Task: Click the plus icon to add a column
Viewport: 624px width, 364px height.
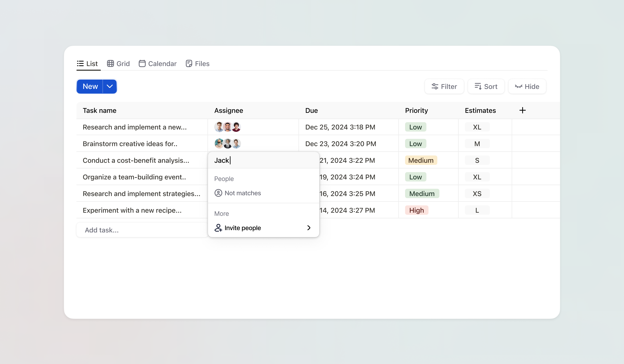Action: (522, 110)
